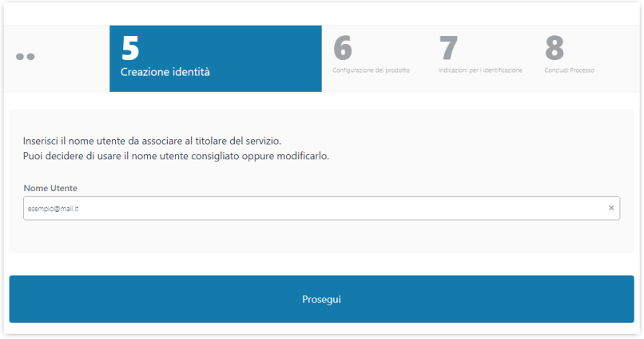Clear the Nome Utente field with X icon

[x=611, y=208]
